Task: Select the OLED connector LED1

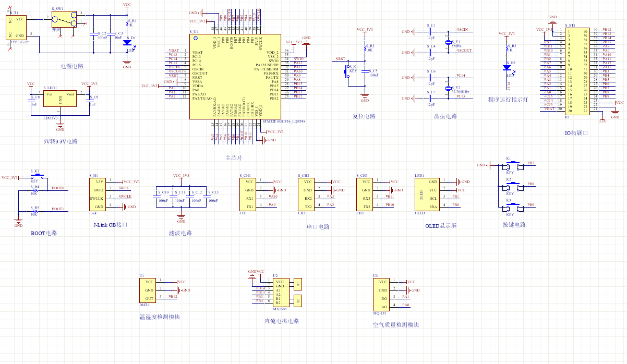Action: pyautogui.click(x=428, y=195)
